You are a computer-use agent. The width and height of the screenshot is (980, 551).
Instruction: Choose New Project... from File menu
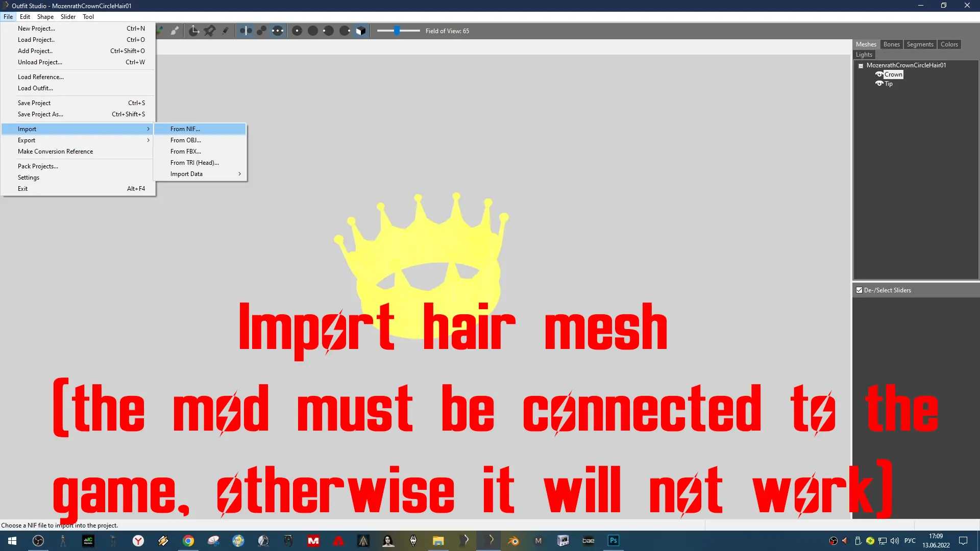pyautogui.click(x=78, y=29)
